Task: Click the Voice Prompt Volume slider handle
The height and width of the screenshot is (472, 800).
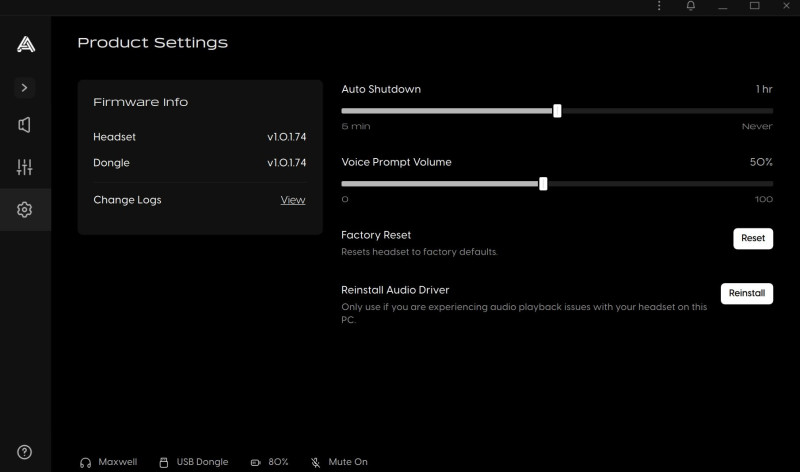Action: pyautogui.click(x=543, y=184)
